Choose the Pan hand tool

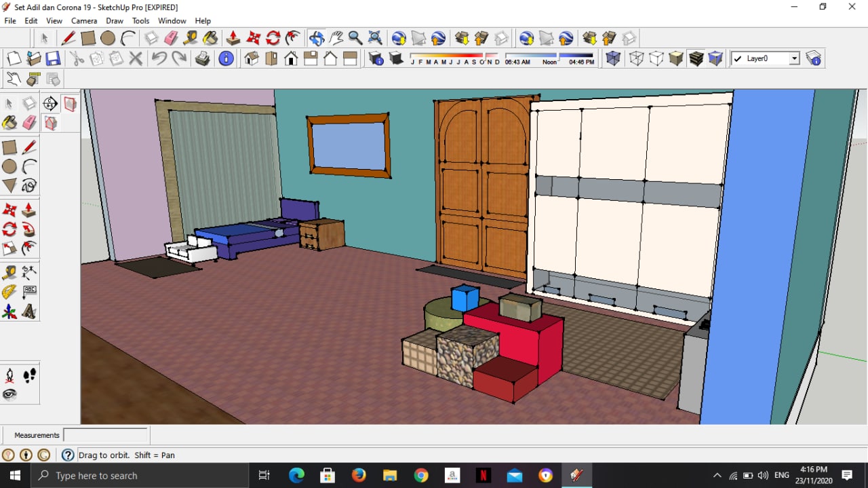pyautogui.click(x=336, y=38)
